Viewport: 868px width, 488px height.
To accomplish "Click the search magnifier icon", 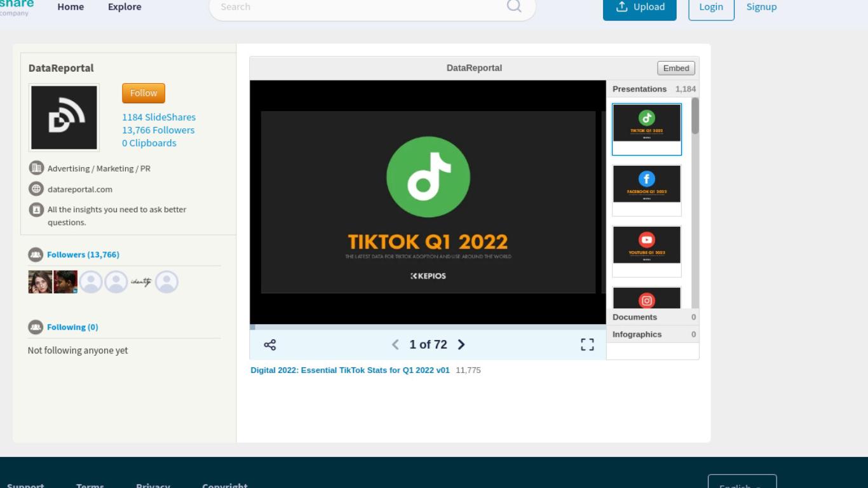I will 514,6.
